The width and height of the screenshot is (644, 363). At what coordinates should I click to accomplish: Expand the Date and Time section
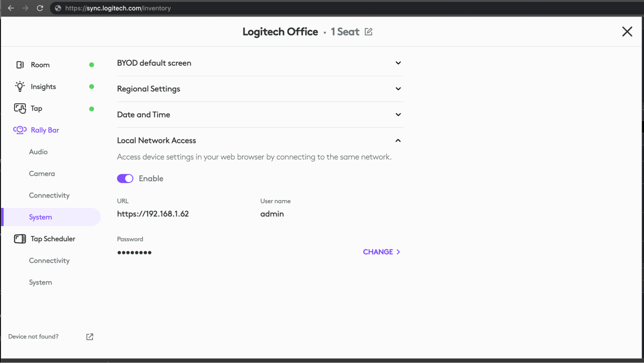tap(398, 115)
